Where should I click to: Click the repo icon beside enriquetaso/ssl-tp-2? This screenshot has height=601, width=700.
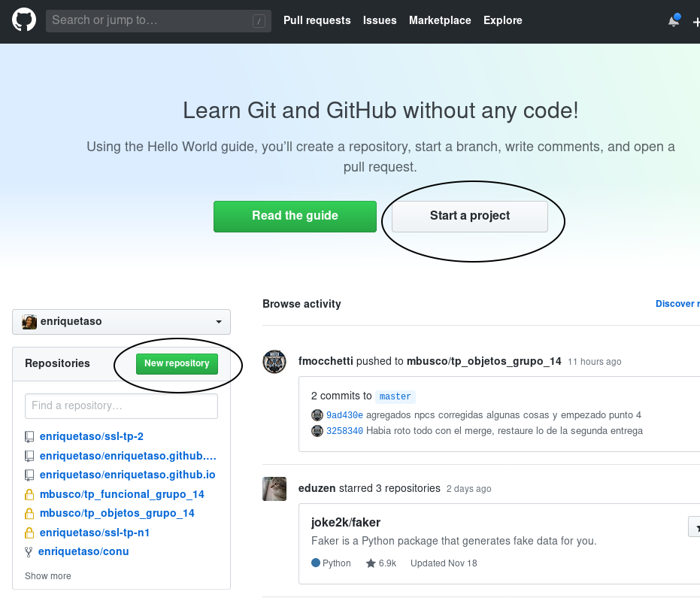(x=29, y=437)
